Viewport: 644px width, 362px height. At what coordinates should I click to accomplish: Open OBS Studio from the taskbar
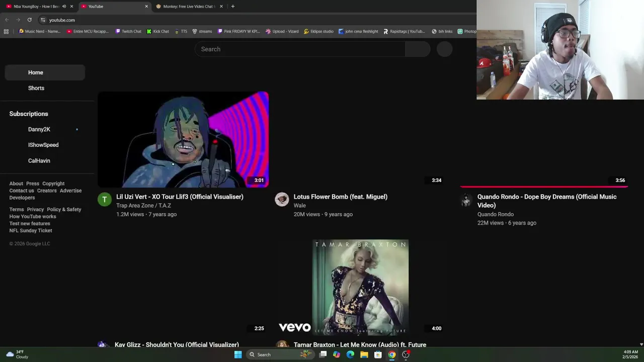tap(406, 354)
